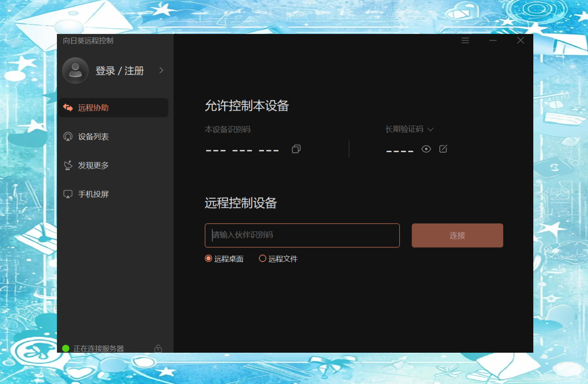Select the 远程桌面 radio option
The image size is (588, 384).
[209, 259]
